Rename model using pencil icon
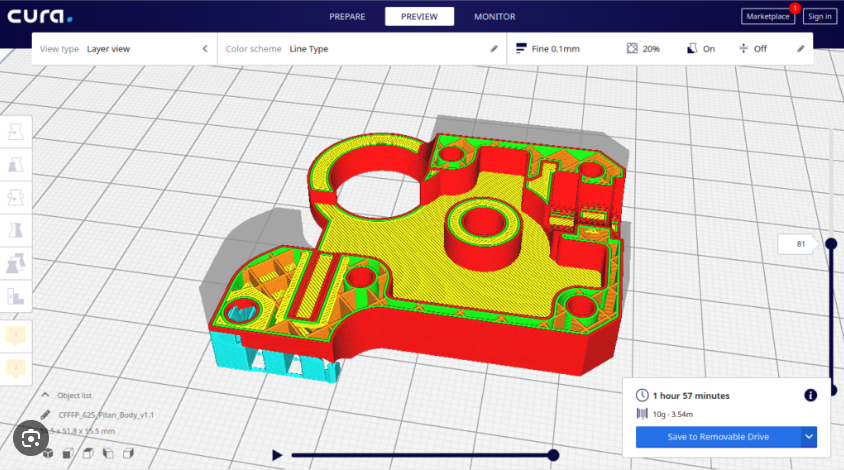Image resolution: width=844 pixels, height=470 pixels. [x=45, y=415]
